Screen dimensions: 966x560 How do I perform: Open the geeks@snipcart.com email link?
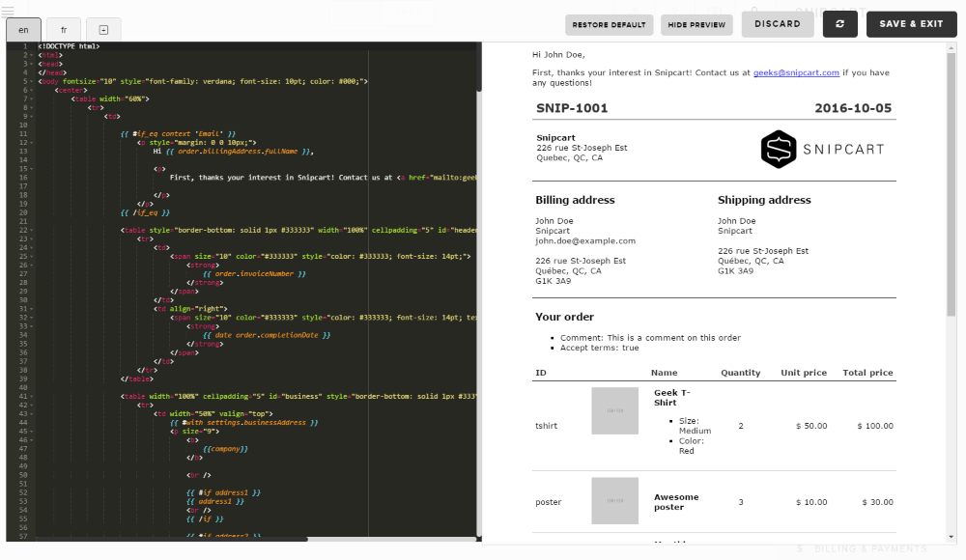pyautogui.click(x=796, y=72)
